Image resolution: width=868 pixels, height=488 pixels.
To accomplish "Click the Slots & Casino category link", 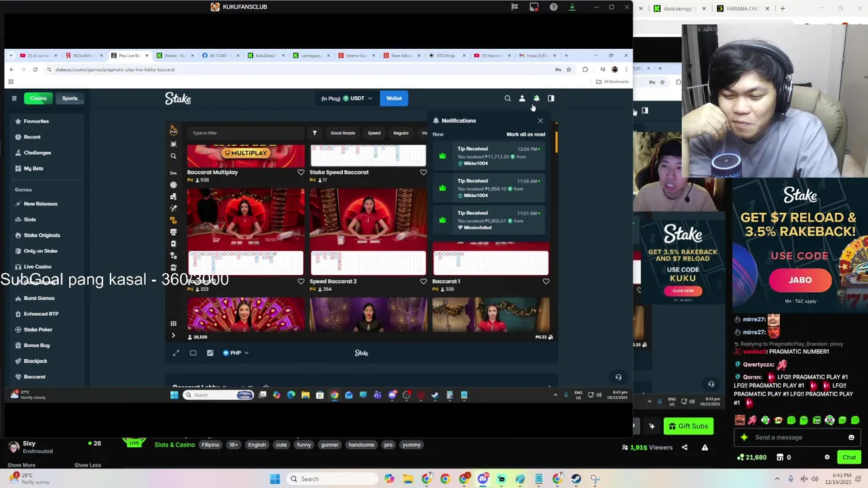I will click(174, 445).
